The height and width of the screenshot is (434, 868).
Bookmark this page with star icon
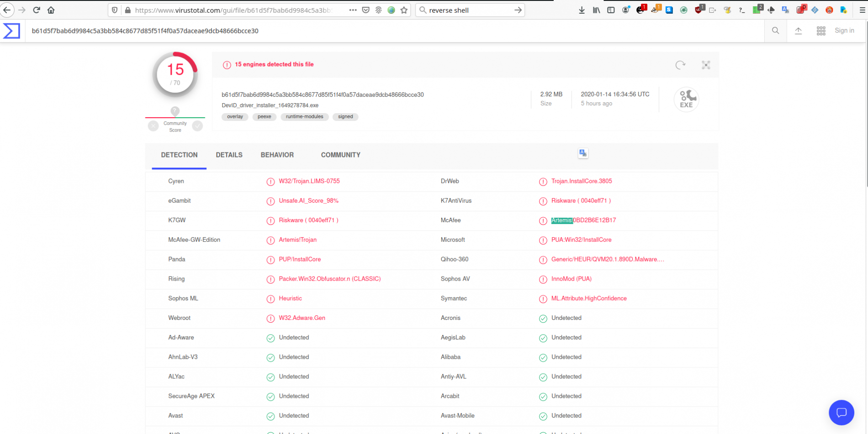[404, 10]
